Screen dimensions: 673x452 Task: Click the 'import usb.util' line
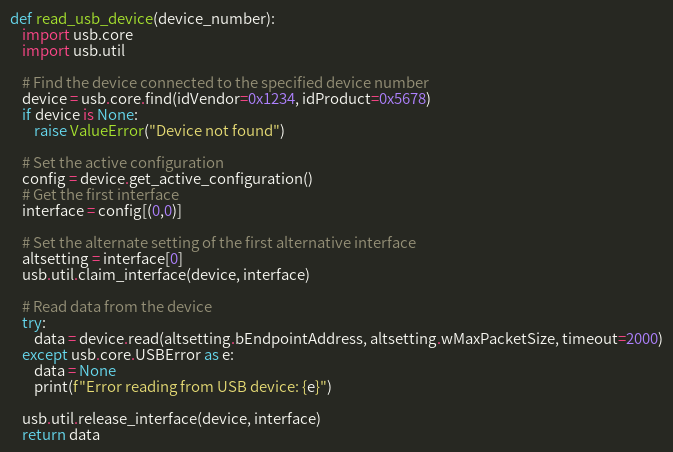(x=74, y=51)
